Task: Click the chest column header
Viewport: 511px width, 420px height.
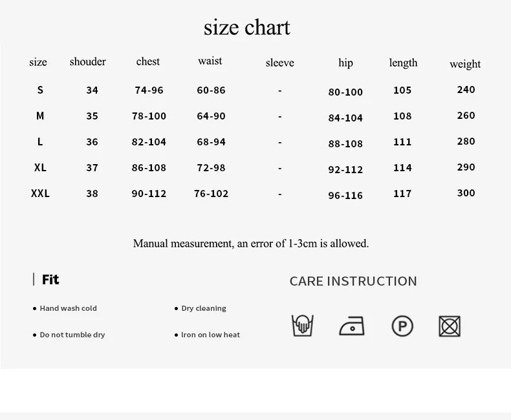Action: point(148,61)
